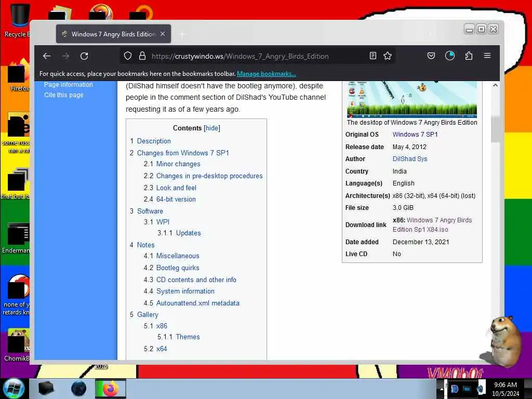Jump to Changes in pre-desktop procedures
Image resolution: width=532 pixels, height=399 pixels.
tap(209, 176)
